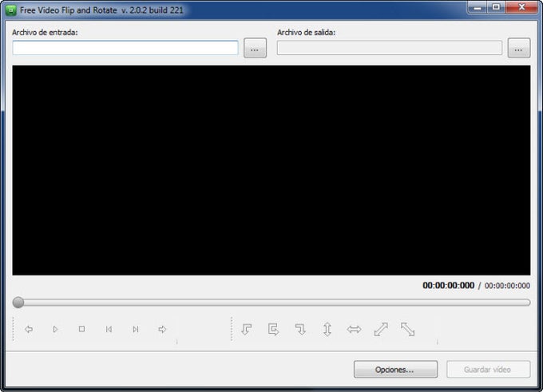Maximize the Free Video Flip and Rotate window
Viewport: 543px width, 392px height.
click(496, 7)
